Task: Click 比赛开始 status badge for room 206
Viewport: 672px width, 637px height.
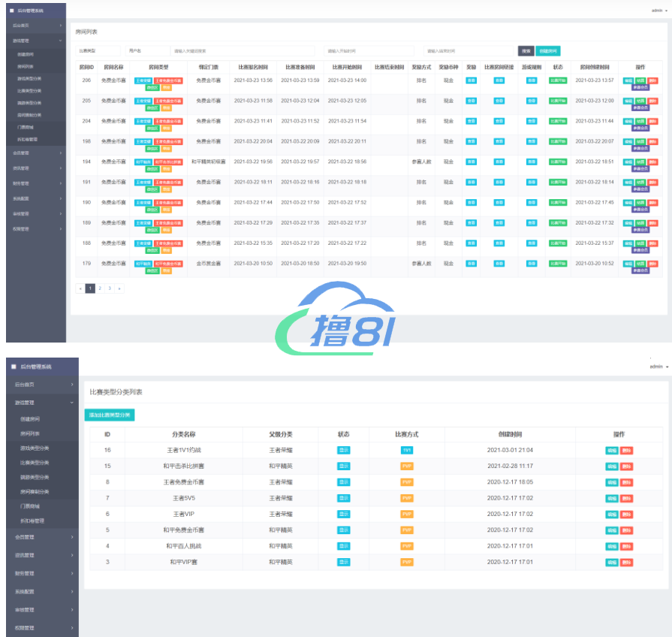Action: [x=558, y=80]
